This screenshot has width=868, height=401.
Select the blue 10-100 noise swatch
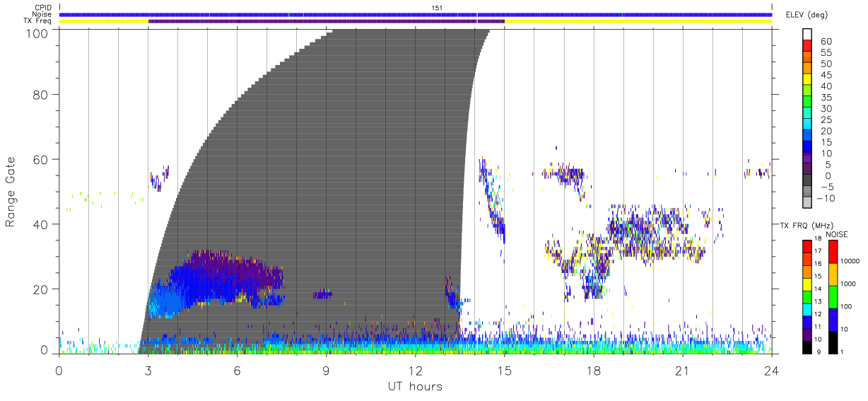833,319
